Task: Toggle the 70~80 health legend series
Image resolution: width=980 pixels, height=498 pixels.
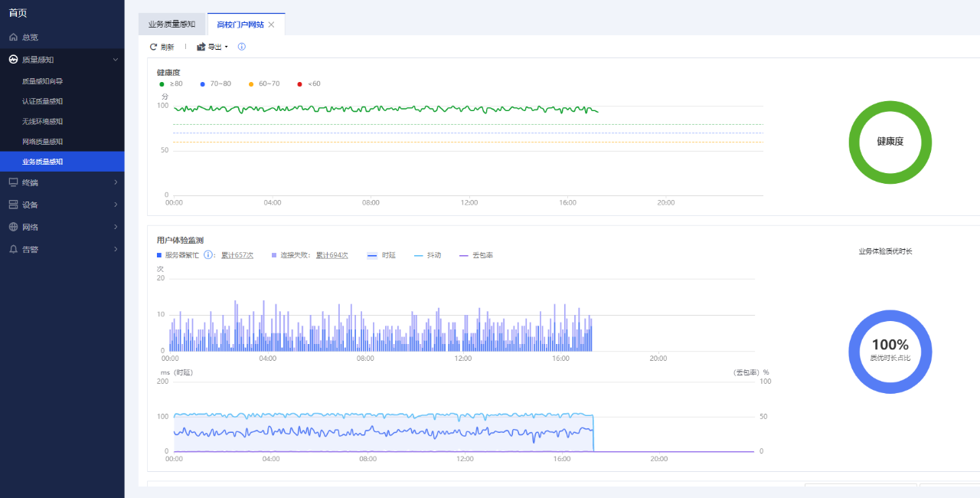Action: pyautogui.click(x=215, y=84)
